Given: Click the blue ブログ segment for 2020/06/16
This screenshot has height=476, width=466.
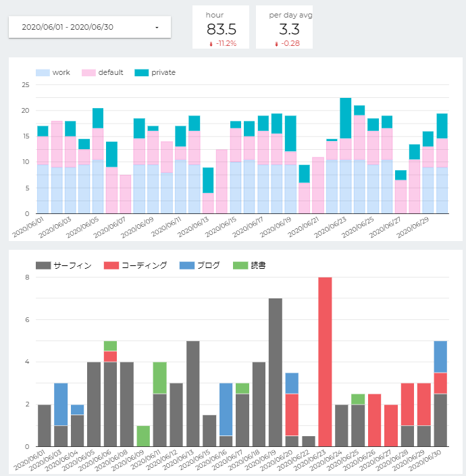Looking at the screenshot, I should tap(226, 409).
